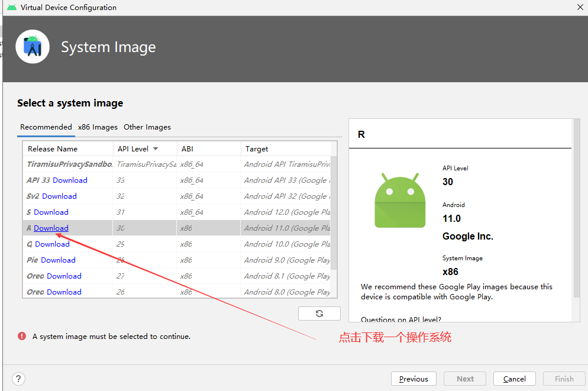Click the Release Name column header
The width and height of the screenshot is (588, 391).
(x=68, y=149)
